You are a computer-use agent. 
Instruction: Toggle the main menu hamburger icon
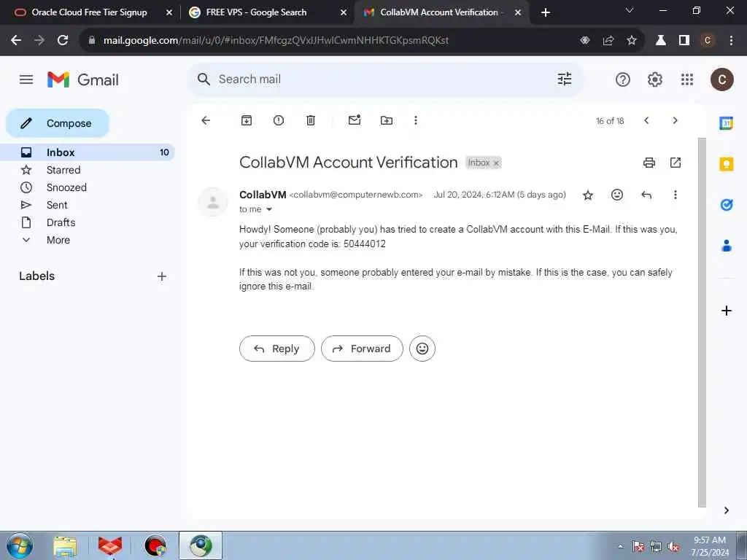(x=26, y=79)
